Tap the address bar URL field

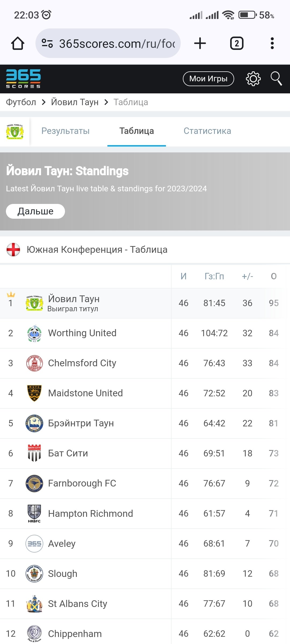pos(117,43)
